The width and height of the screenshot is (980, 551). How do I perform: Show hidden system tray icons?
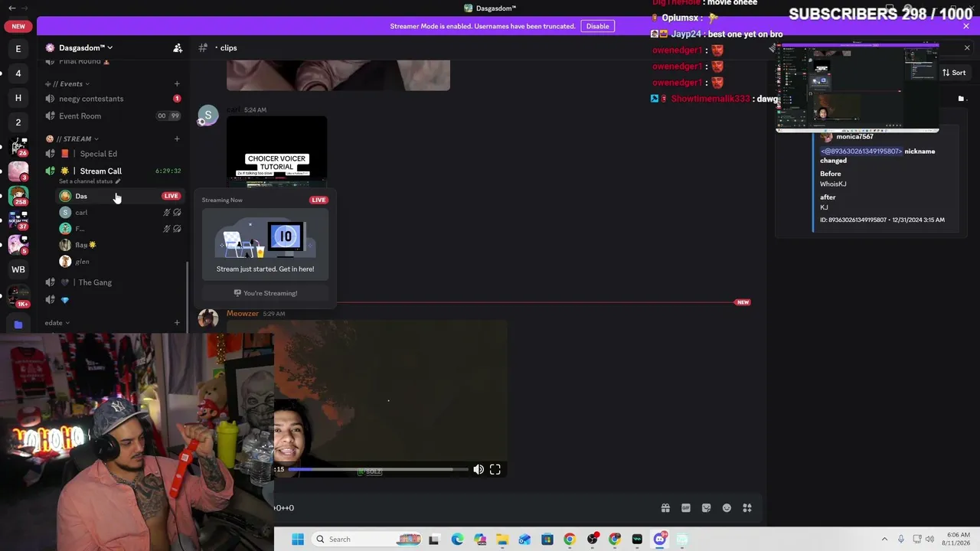click(x=884, y=539)
